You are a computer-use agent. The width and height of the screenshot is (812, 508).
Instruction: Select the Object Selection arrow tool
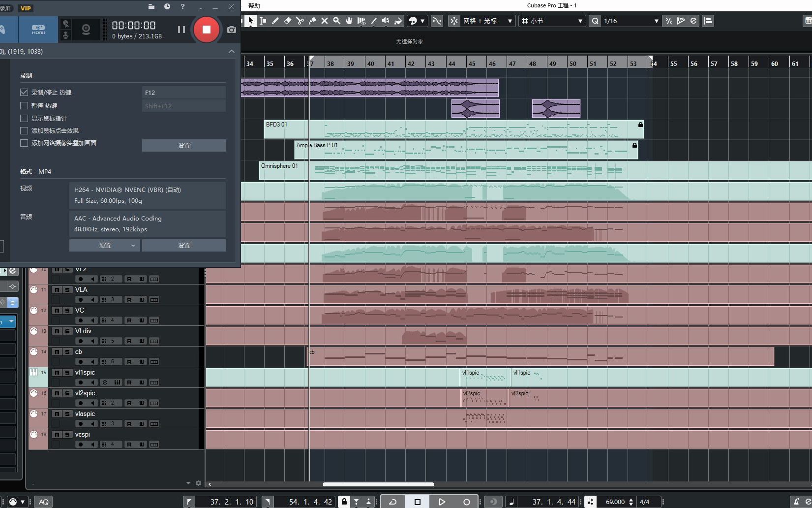tap(251, 21)
